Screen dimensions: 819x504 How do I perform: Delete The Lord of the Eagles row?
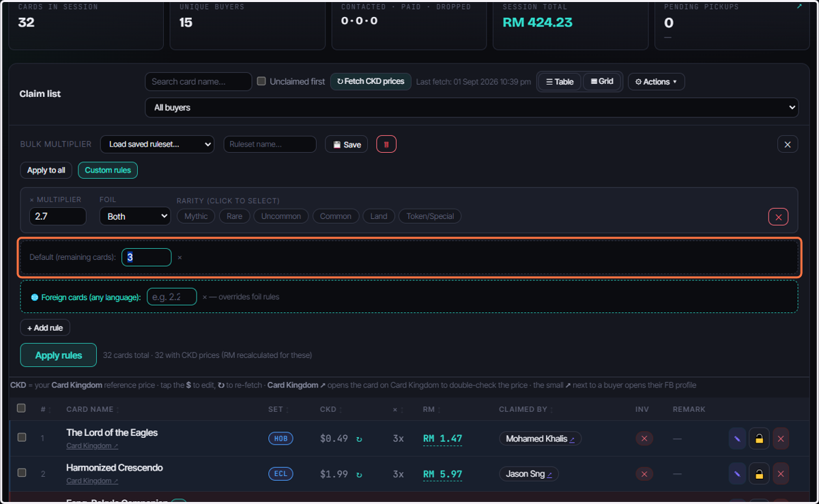click(x=781, y=439)
